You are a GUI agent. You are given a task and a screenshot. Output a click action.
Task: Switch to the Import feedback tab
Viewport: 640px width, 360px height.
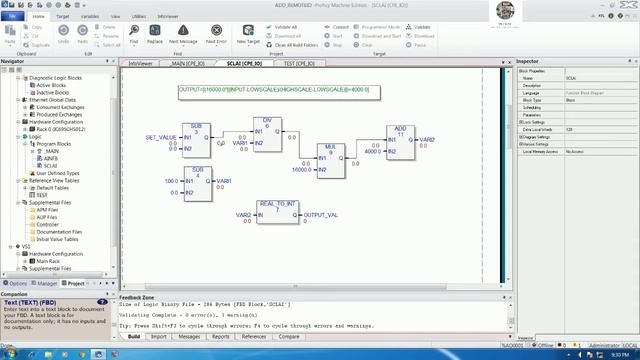click(159, 337)
